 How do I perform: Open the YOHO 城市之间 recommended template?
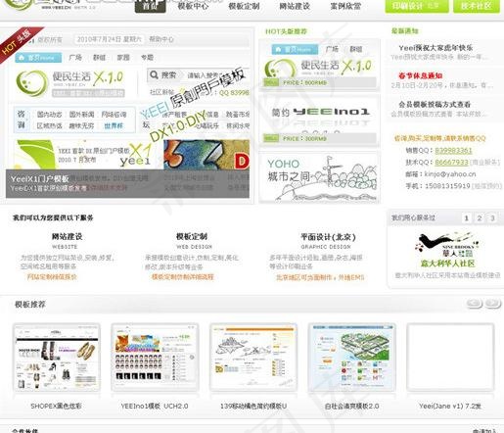tap(319, 177)
